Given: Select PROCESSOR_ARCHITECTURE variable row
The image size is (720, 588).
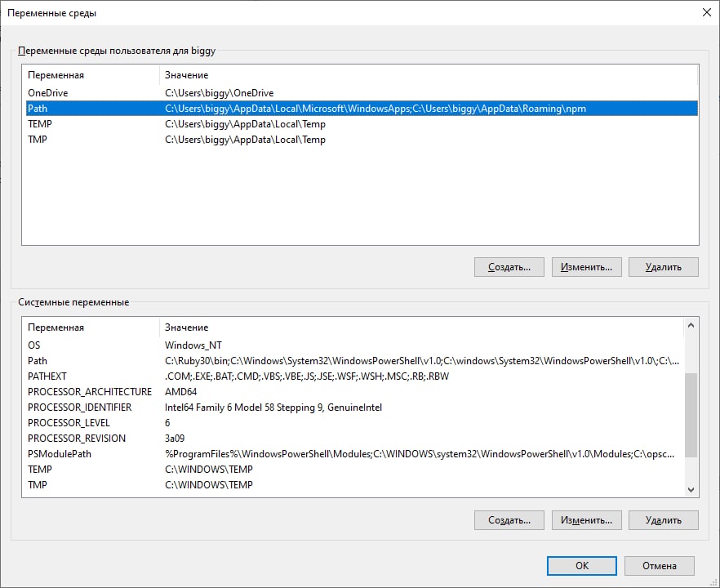Looking at the screenshot, I should (353, 392).
